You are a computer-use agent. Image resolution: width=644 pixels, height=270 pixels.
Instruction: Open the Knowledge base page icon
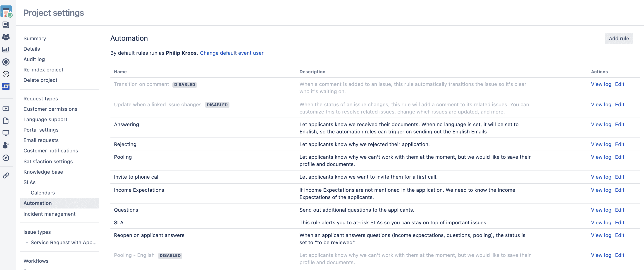click(6, 121)
